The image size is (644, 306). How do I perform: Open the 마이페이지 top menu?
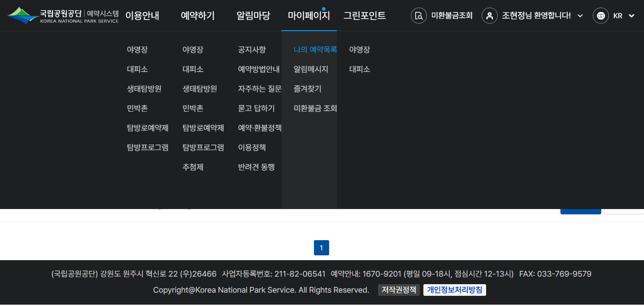(309, 16)
